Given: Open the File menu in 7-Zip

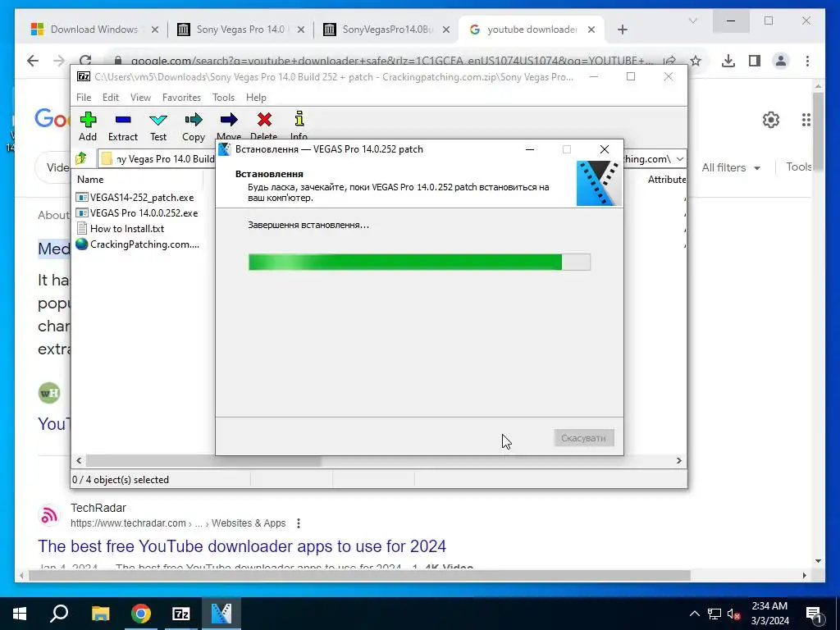Looking at the screenshot, I should (x=84, y=98).
